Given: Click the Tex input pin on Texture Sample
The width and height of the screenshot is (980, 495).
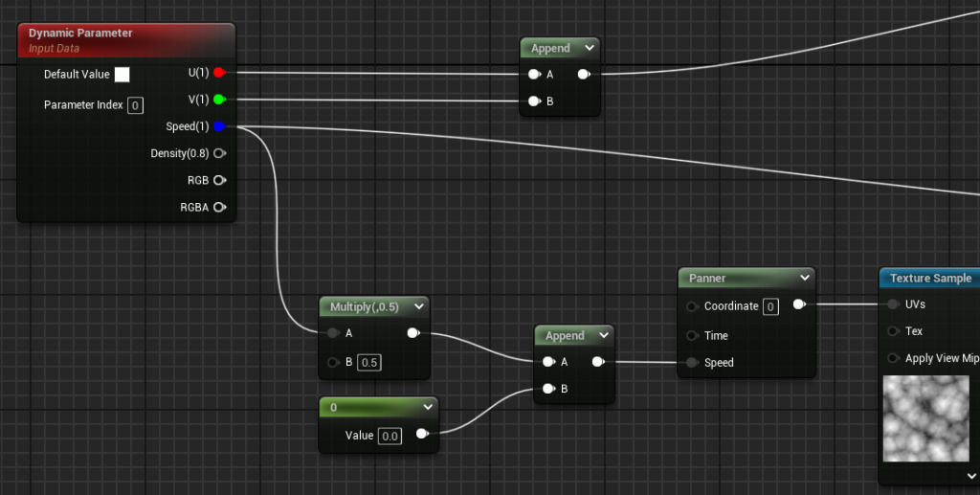Looking at the screenshot, I should 892,331.
